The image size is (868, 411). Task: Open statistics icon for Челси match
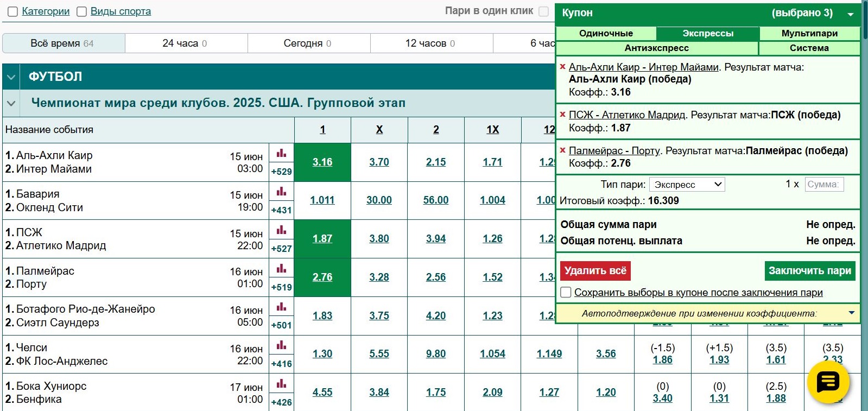click(x=281, y=345)
